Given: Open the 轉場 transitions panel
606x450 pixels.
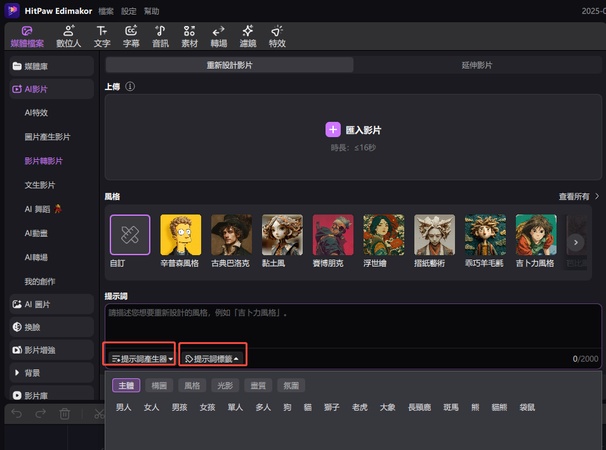Looking at the screenshot, I should pyautogui.click(x=219, y=37).
